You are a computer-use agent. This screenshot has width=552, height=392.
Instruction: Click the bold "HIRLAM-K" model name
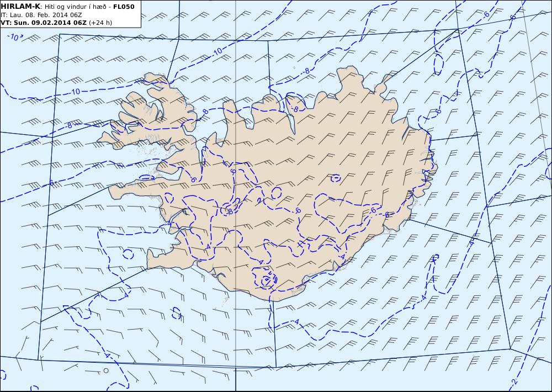[21, 7]
